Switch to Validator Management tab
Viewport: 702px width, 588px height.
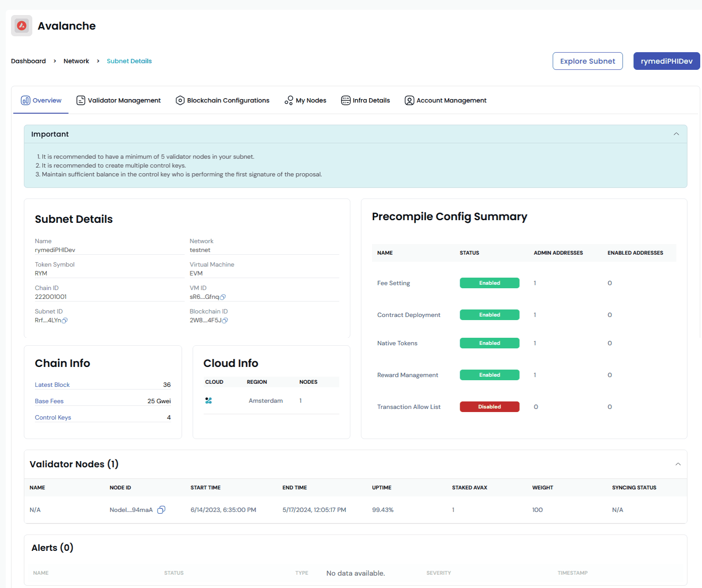coord(119,100)
